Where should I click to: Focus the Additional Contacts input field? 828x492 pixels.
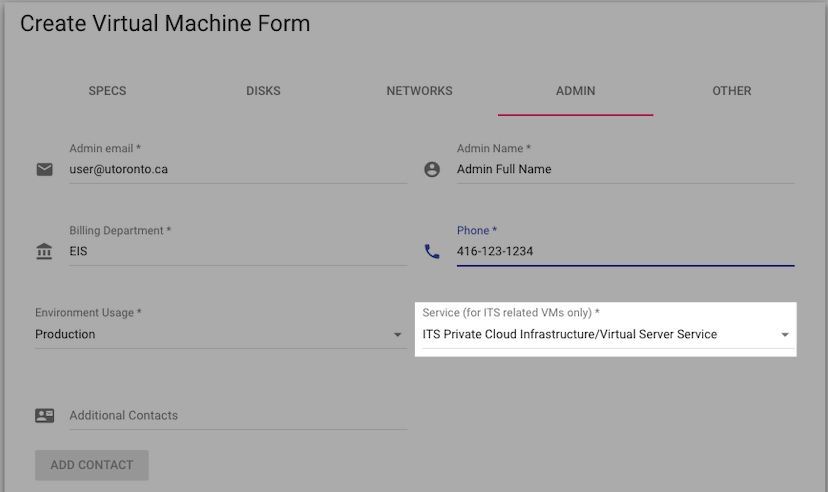pos(238,415)
